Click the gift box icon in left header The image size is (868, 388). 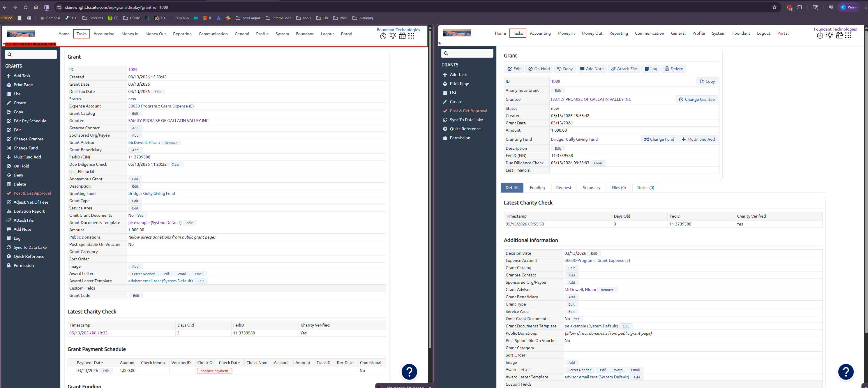coord(402,36)
